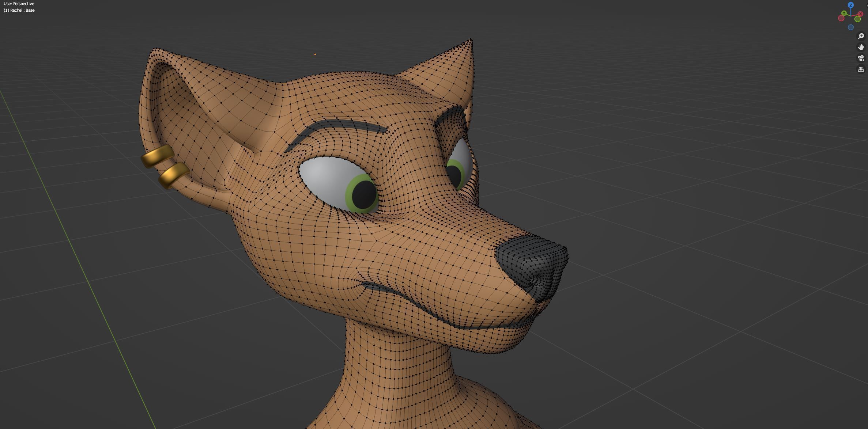The image size is (868, 429).
Task: Click the hand pan view icon
Action: (x=861, y=47)
